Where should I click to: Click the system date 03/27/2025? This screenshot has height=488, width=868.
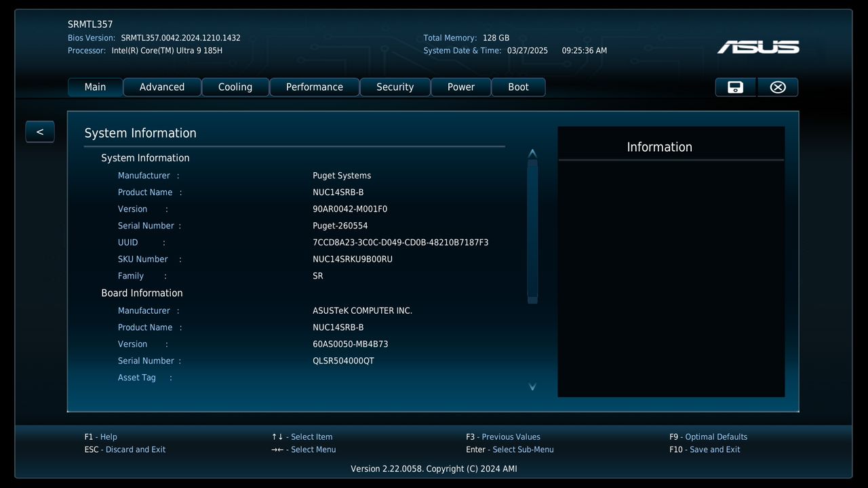click(528, 51)
